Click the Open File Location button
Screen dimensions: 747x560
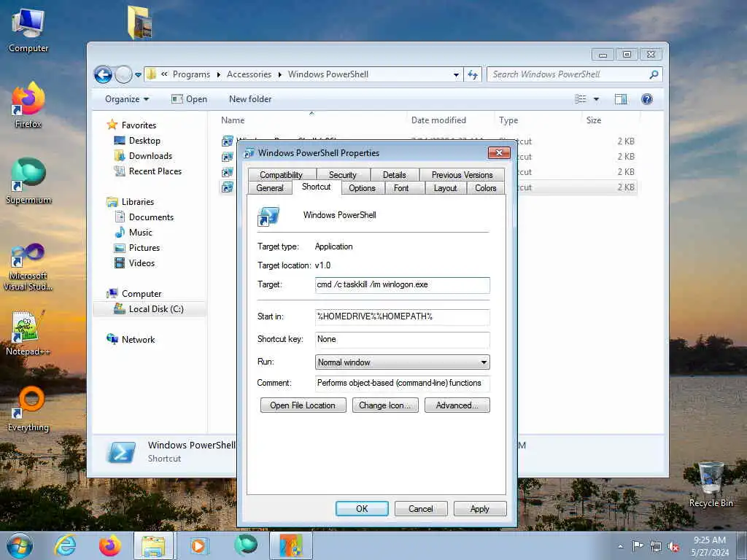pyautogui.click(x=303, y=405)
